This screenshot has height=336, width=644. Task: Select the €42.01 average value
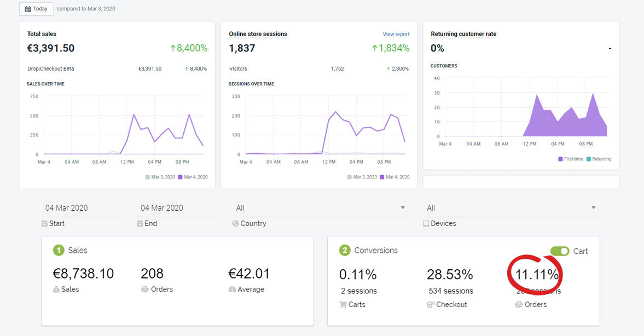click(x=249, y=274)
